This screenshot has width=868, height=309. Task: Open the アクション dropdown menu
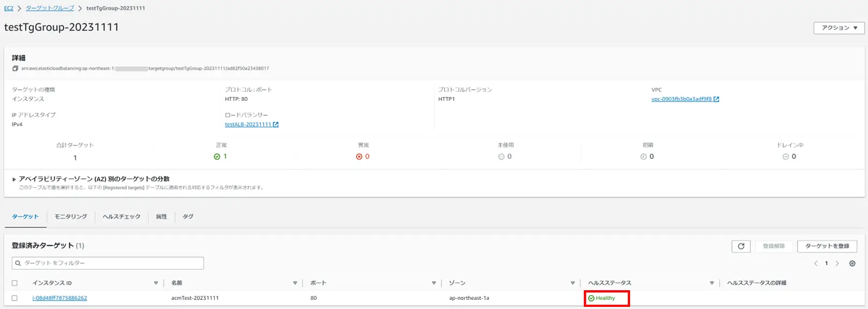click(x=839, y=28)
